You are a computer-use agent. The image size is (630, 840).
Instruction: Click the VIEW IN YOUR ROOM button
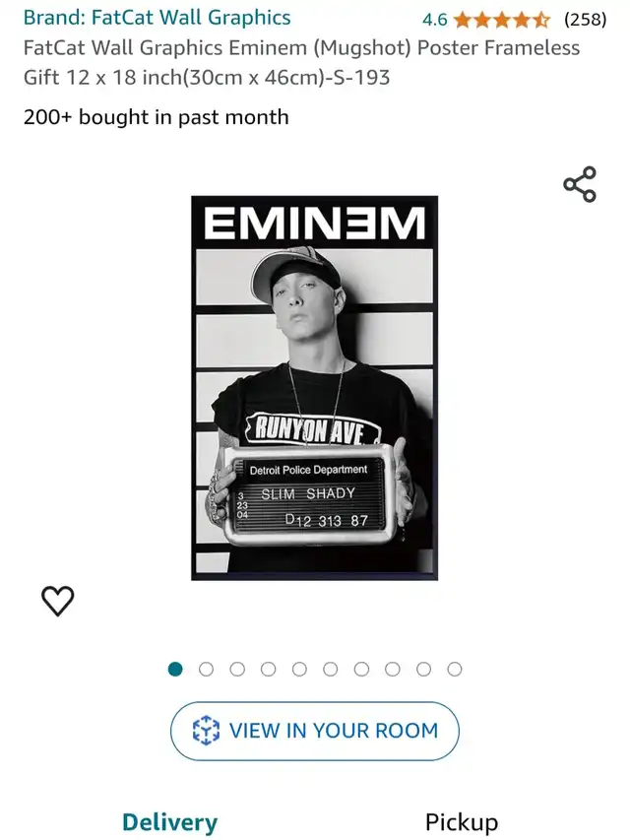pyautogui.click(x=314, y=731)
